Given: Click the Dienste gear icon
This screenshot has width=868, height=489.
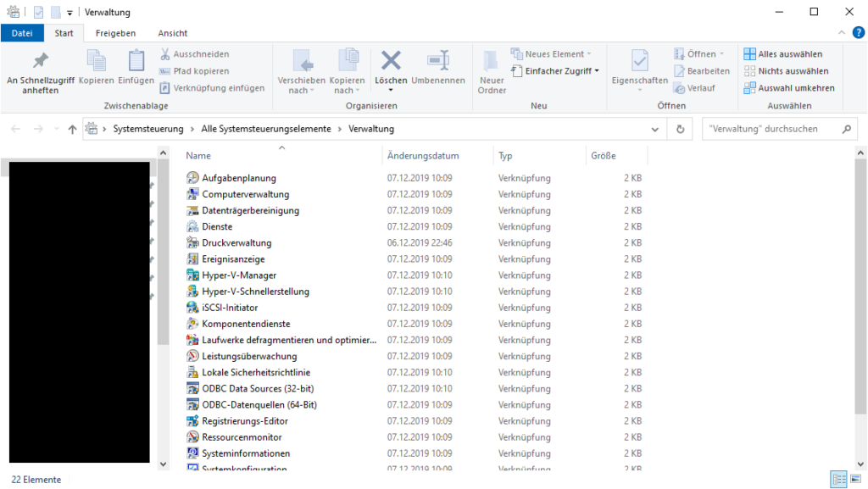Looking at the screenshot, I should 192,226.
